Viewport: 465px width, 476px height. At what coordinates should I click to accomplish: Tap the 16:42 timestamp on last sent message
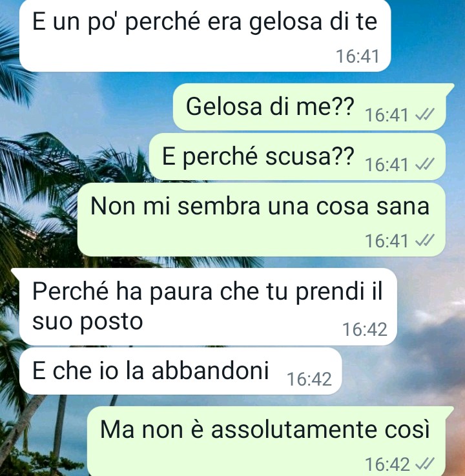click(387, 464)
